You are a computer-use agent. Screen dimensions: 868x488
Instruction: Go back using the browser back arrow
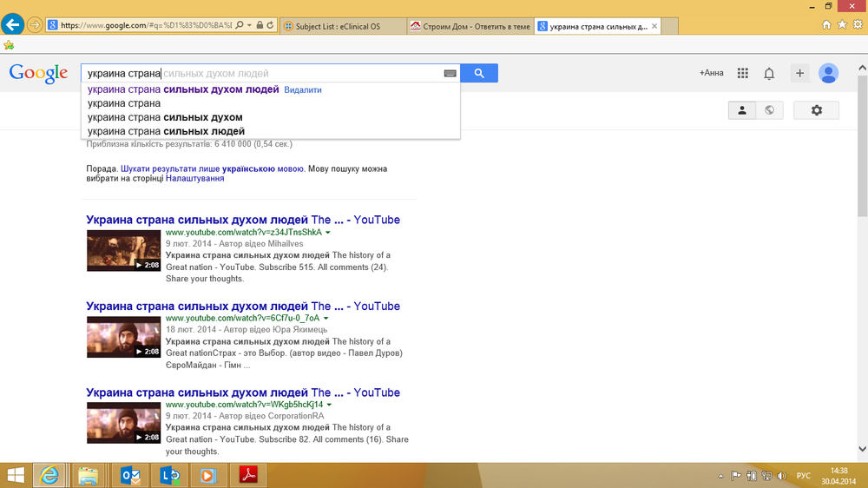click(x=13, y=24)
